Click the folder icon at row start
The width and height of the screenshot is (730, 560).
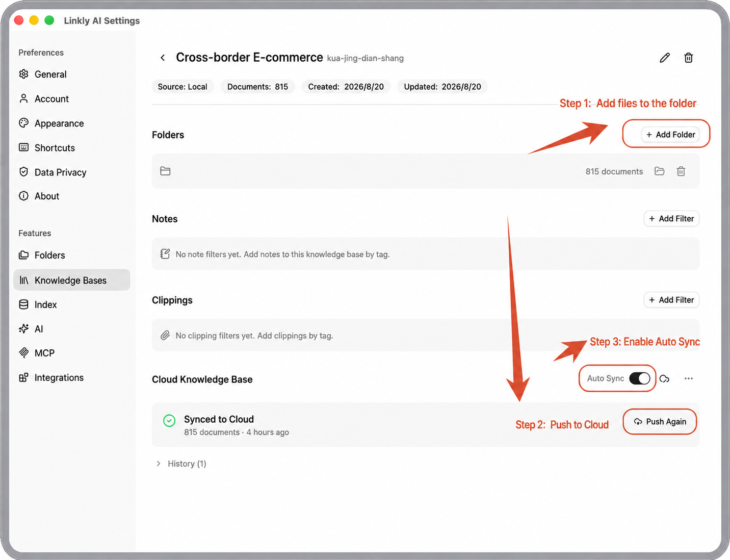click(x=165, y=171)
